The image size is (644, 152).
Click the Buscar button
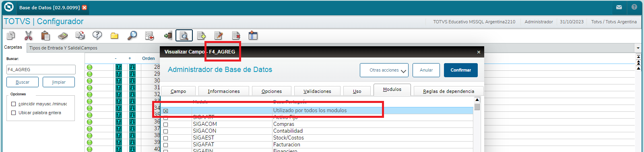(x=23, y=82)
